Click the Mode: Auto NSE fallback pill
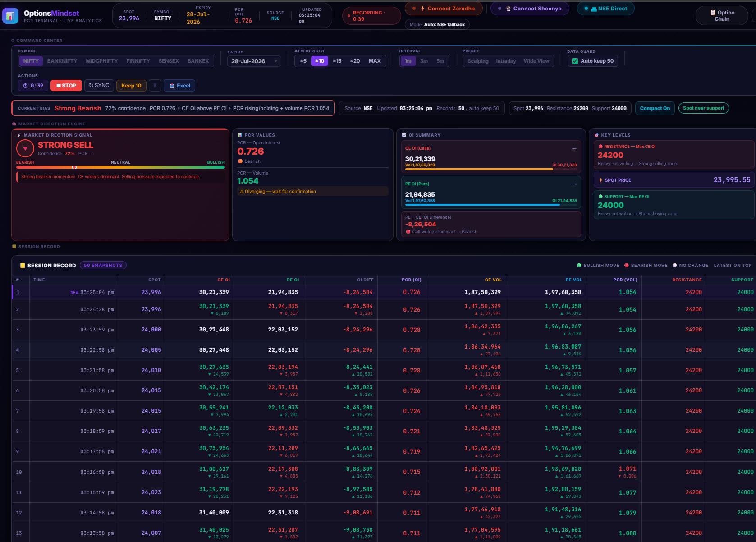The width and height of the screenshot is (756, 542). pos(437,24)
